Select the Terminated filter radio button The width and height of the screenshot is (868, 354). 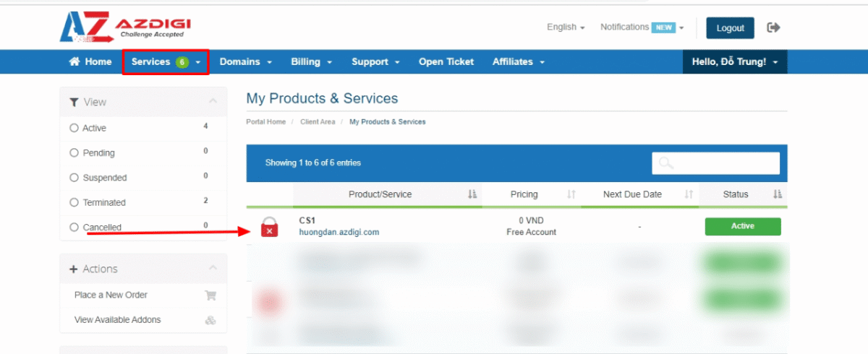74,202
